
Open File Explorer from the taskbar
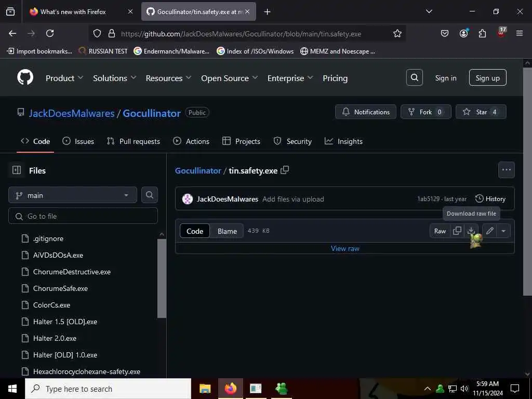click(205, 389)
